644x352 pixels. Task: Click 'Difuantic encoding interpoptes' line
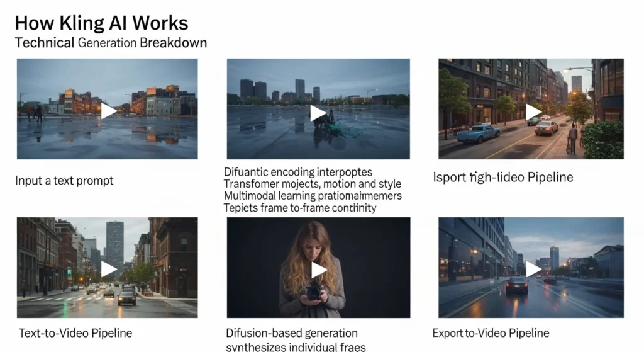[x=298, y=172]
